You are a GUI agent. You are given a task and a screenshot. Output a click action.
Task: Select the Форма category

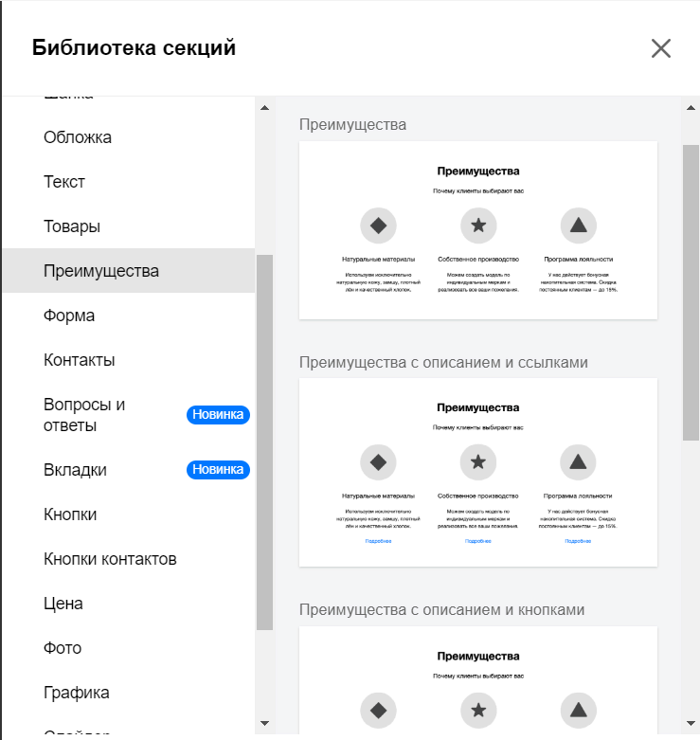pyautogui.click(x=129, y=316)
